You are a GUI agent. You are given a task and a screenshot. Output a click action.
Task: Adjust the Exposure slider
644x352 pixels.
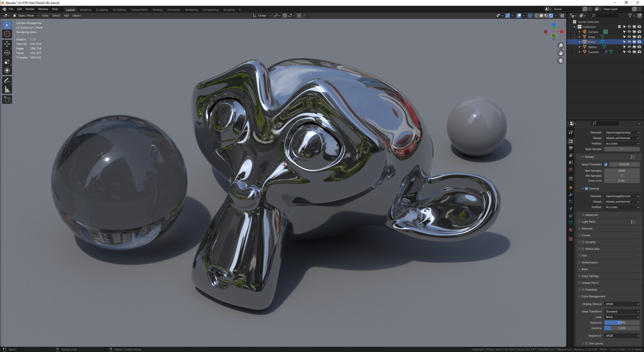(622, 323)
